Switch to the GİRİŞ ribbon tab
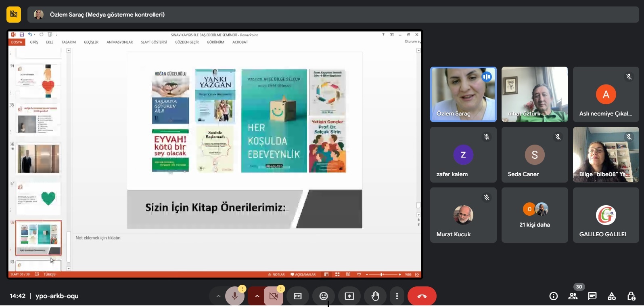This screenshot has height=307, width=644. click(x=34, y=42)
